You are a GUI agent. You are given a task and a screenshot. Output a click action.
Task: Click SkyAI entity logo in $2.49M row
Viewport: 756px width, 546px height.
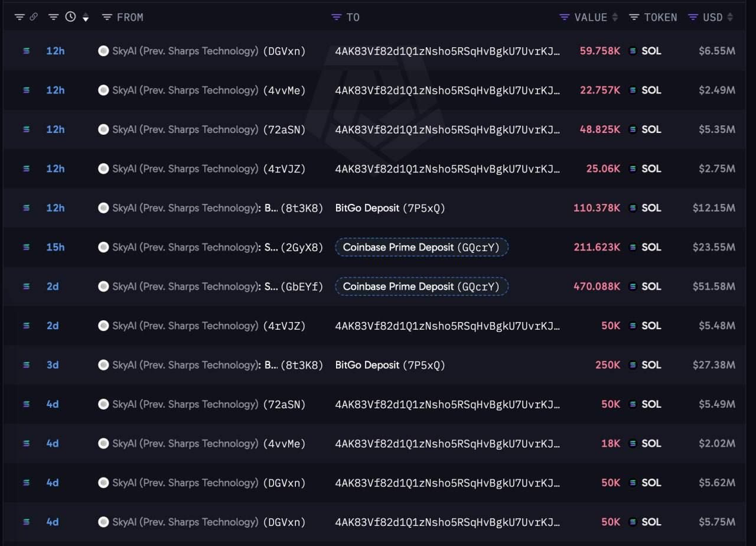[103, 90]
